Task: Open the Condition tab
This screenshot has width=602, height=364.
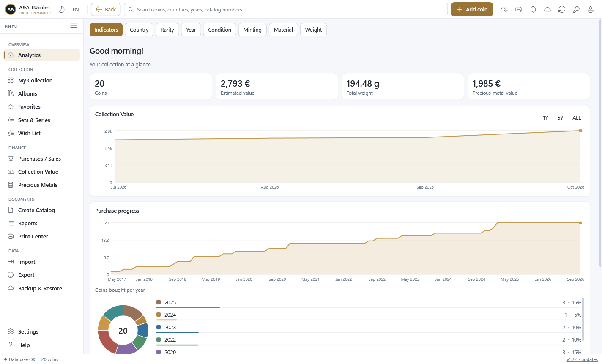Action: coord(220,30)
